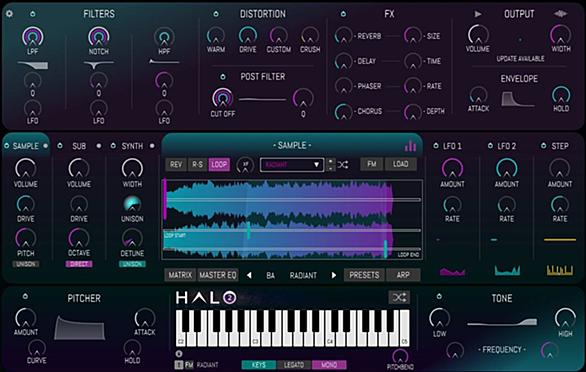Select Keys play mode
The image size is (586, 372).
(x=259, y=365)
